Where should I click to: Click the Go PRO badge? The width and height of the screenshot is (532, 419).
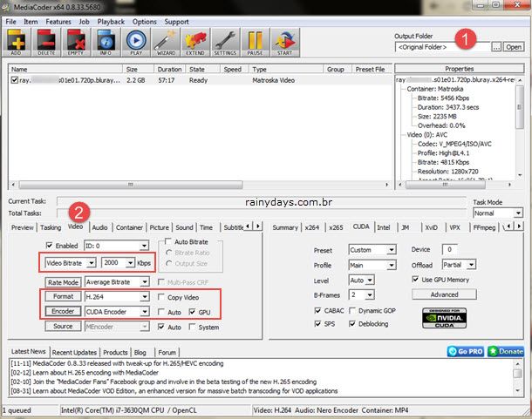point(466,351)
